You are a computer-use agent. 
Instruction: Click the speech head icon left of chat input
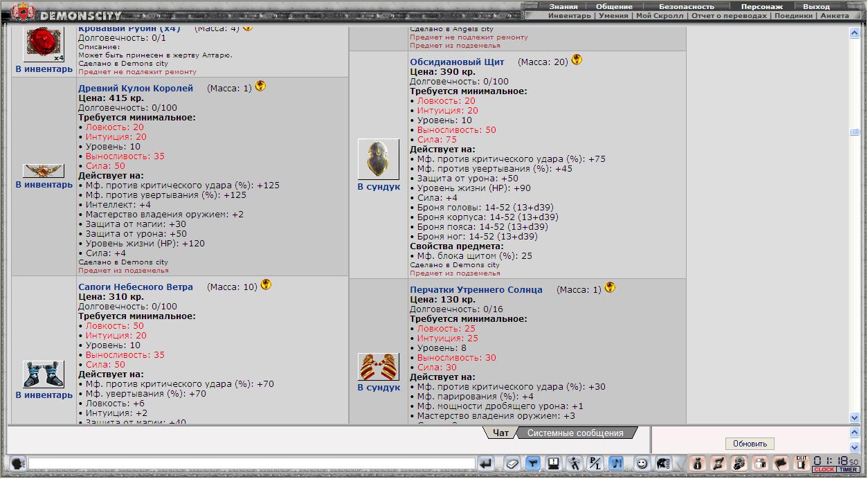point(18,463)
